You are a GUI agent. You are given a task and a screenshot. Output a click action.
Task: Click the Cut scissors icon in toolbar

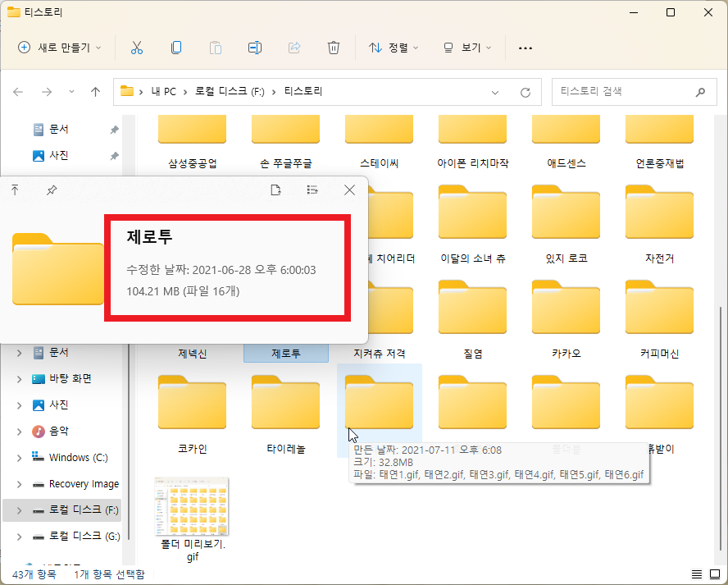(136, 48)
